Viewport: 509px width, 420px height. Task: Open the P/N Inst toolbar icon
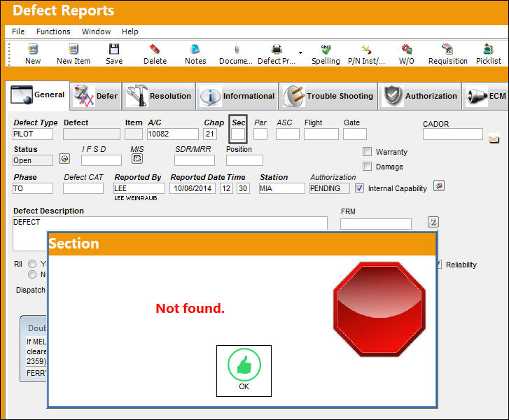pyautogui.click(x=366, y=49)
